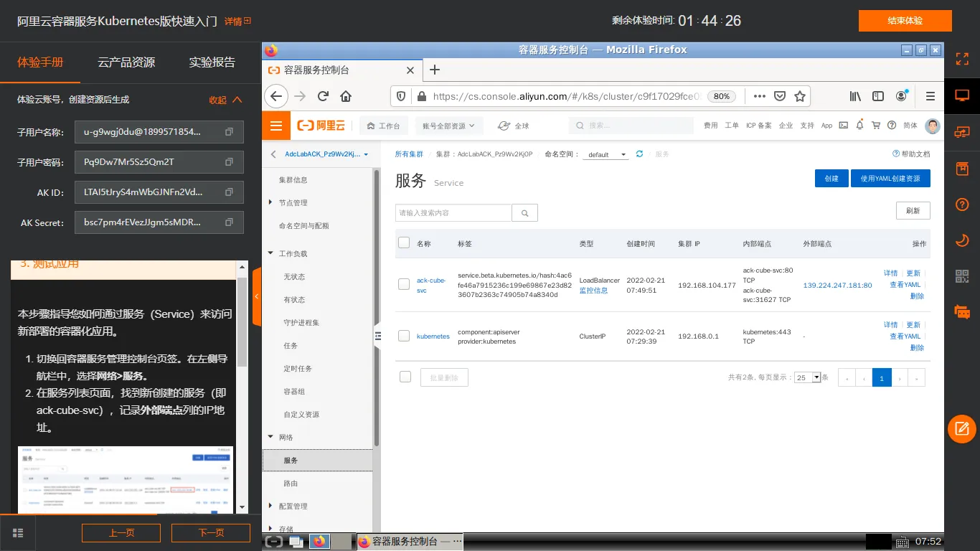Open the help circle icon in right sidebar
This screenshot has height=551, width=980.
tap(962, 205)
